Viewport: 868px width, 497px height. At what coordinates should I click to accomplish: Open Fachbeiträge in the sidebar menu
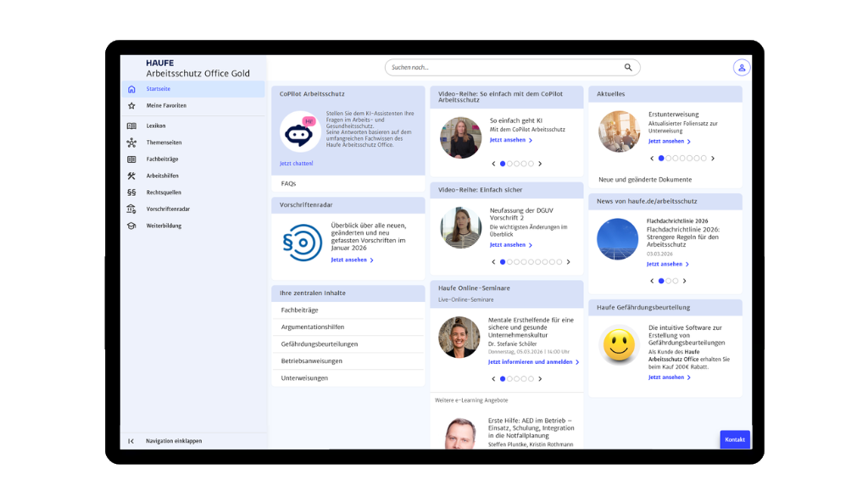pyautogui.click(x=162, y=159)
